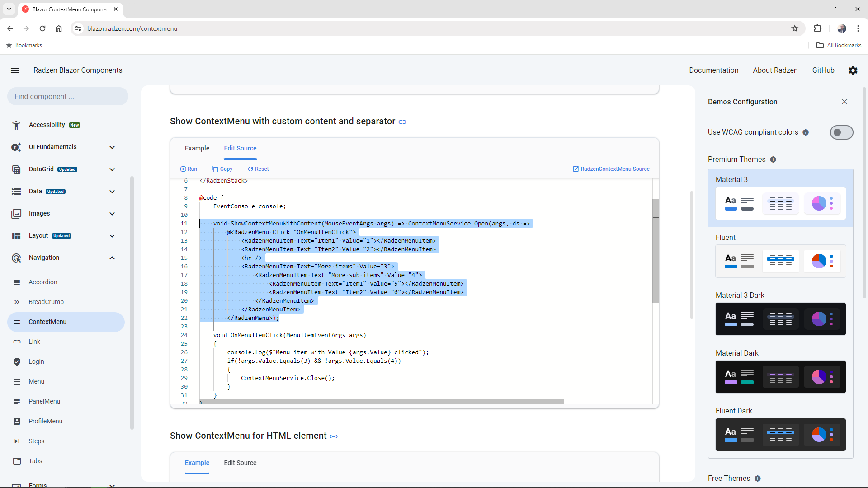
Task: Click the Images sidebar icon
Action: click(x=16, y=214)
